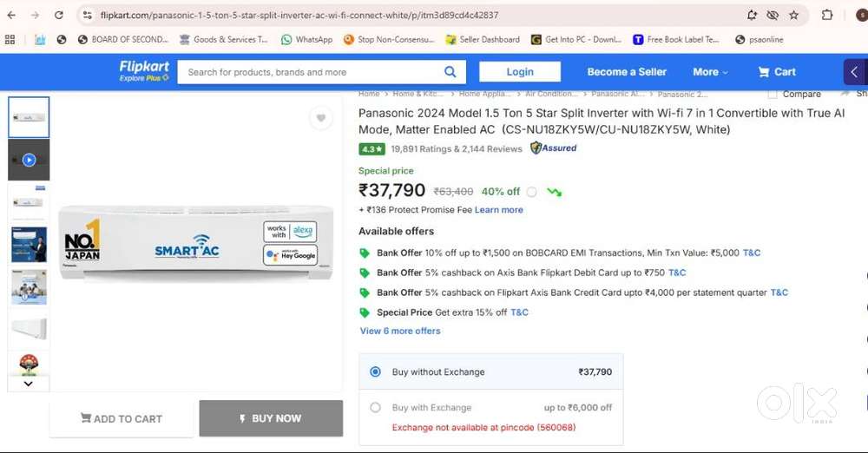Click the wishlist heart icon on product image
Screen dimensions: 868x453
point(321,119)
